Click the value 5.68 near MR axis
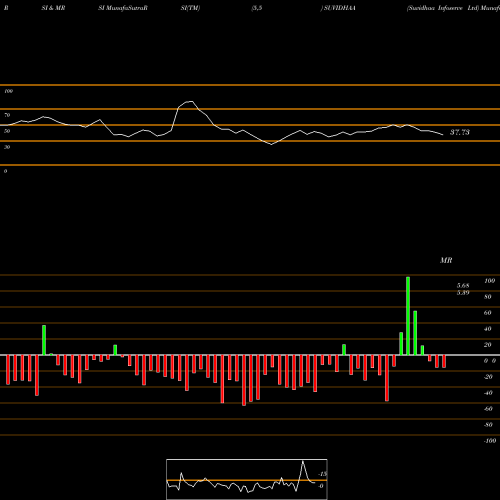 pos(463,286)
